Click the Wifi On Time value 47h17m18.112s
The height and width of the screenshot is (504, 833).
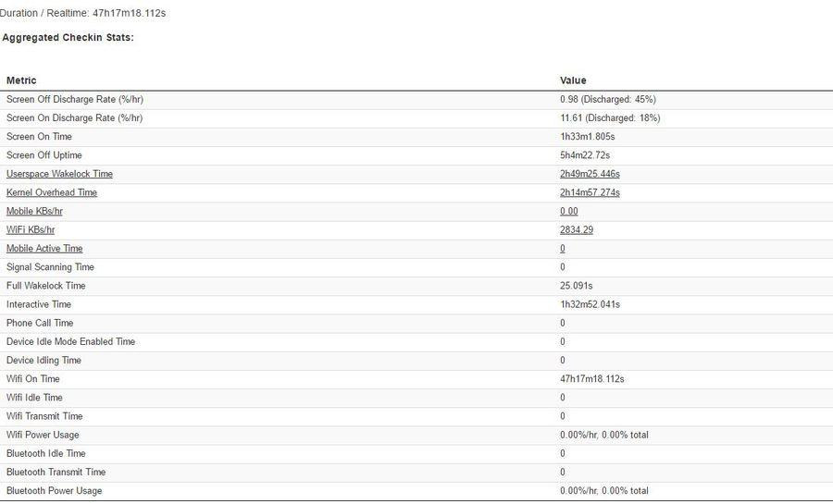coord(591,379)
